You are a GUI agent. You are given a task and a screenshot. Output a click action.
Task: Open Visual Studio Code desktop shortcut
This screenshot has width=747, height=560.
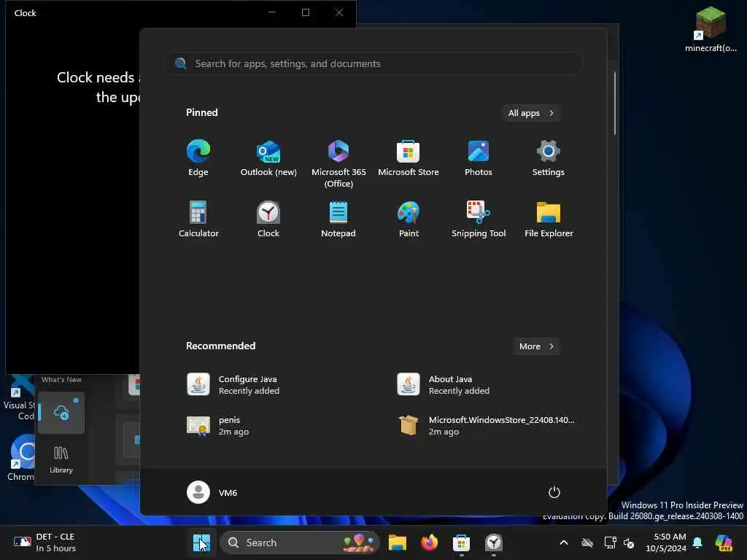[19, 398]
